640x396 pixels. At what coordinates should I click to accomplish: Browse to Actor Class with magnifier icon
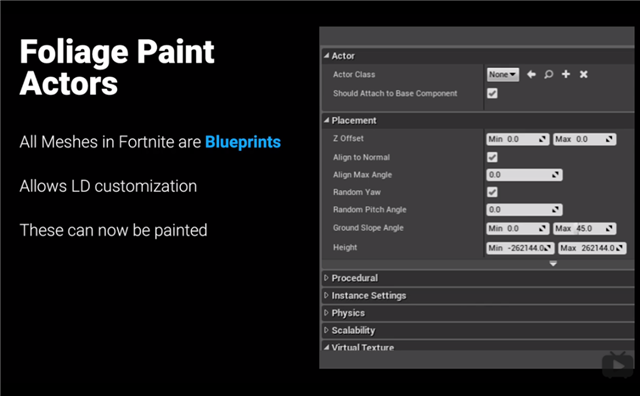(549, 74)
